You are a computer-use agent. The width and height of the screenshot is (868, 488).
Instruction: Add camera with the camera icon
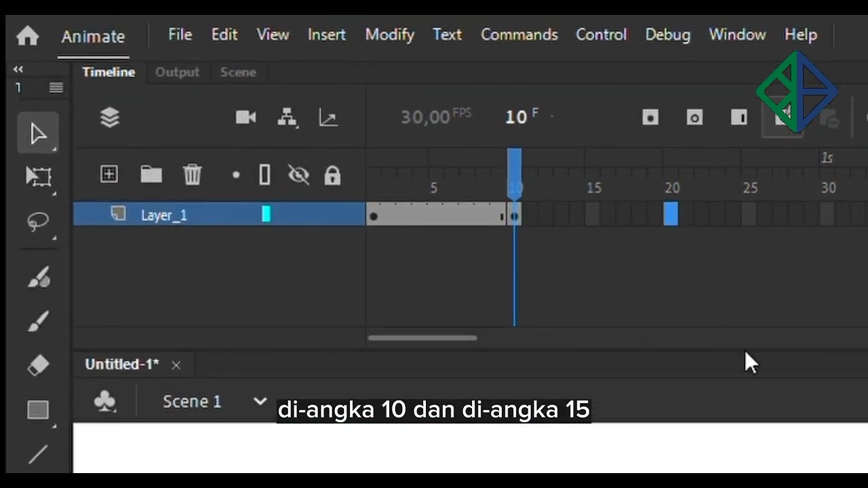click(x=245, y=117)
